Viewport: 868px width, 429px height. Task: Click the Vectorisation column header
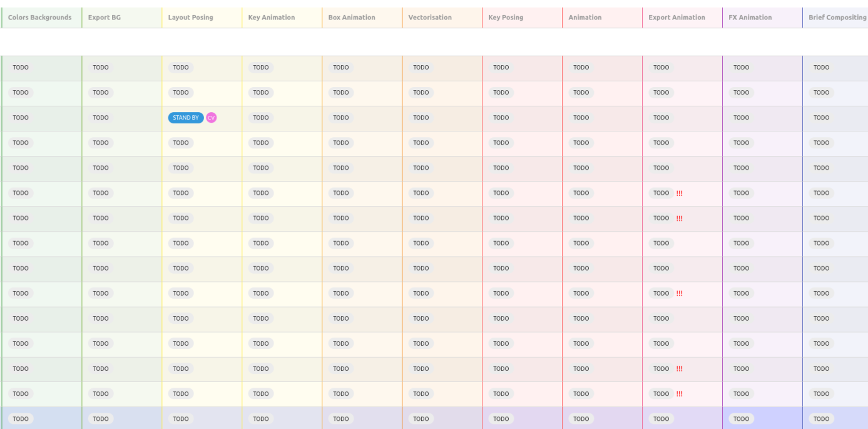(x=430, y=18)
